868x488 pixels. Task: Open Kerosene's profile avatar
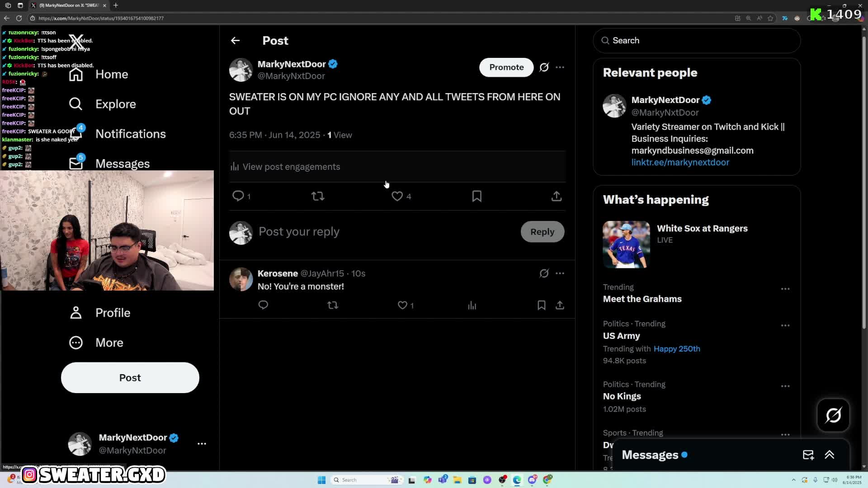[x=241, y=279]
